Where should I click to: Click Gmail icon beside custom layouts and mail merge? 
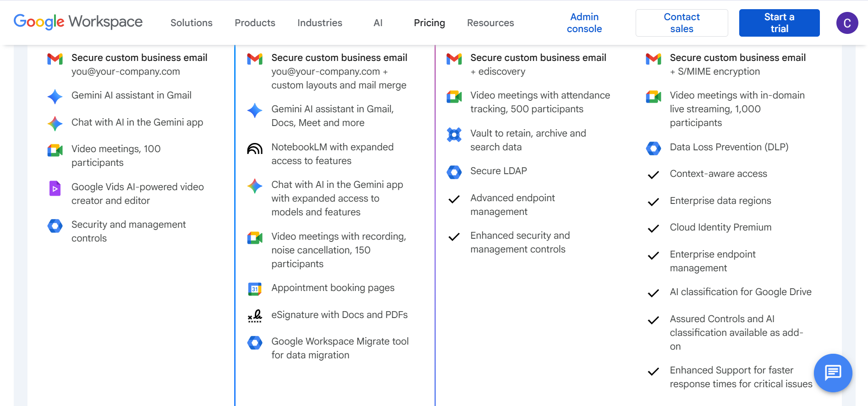[255, 59]
